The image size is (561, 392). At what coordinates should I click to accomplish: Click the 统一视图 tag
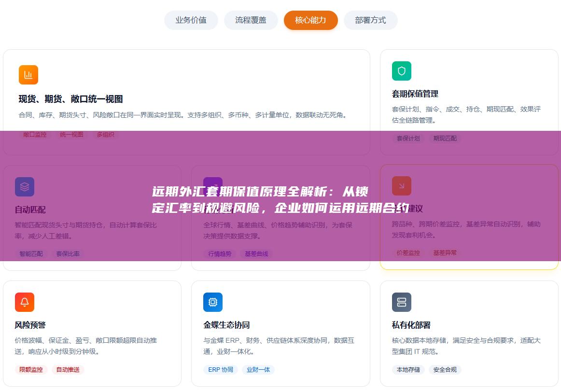71,135
